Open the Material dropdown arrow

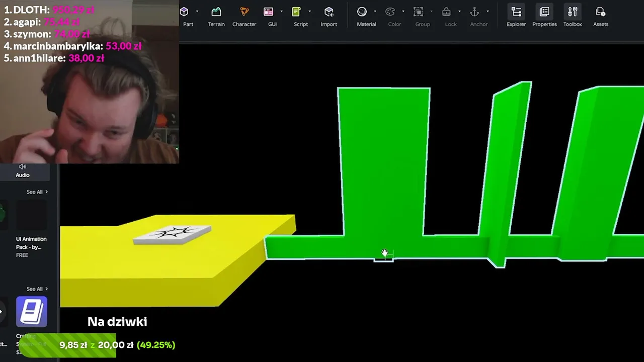tap(375, 12)
